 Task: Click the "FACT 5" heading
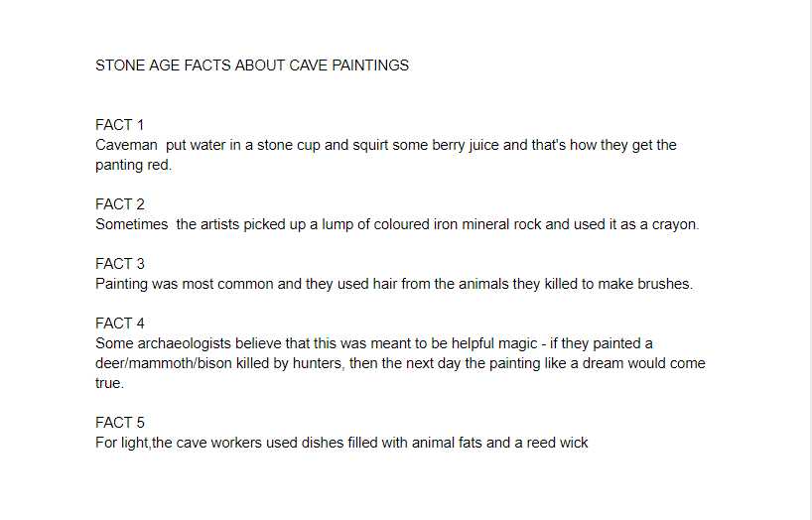[120, 423]
